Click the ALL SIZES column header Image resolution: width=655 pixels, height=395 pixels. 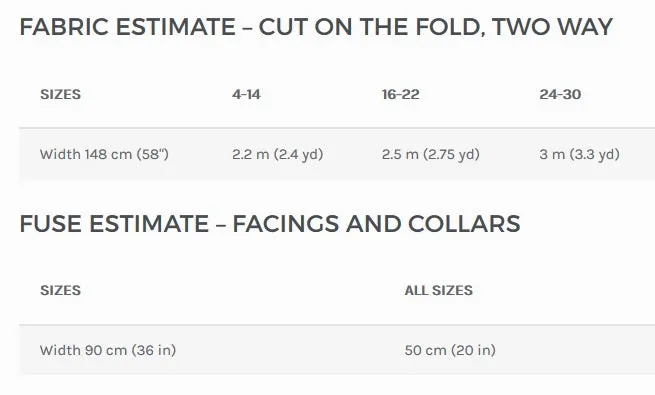439,290
